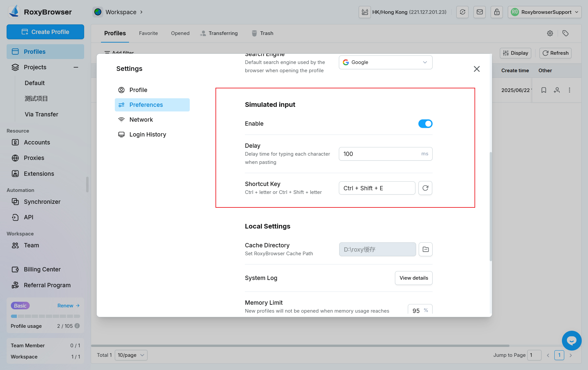The image size is (588, 370).
Task: Open the RoxybrowserSupport account dropdown
Action: tap(544, 12)
